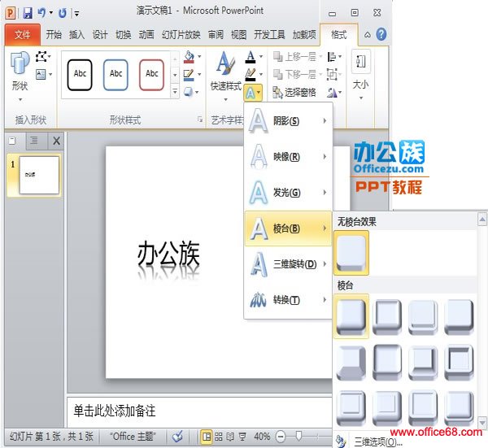The width and height of the screenshot is (488, 448).
Task: Select the Normal view button in status bar
Action: point(207,437)
